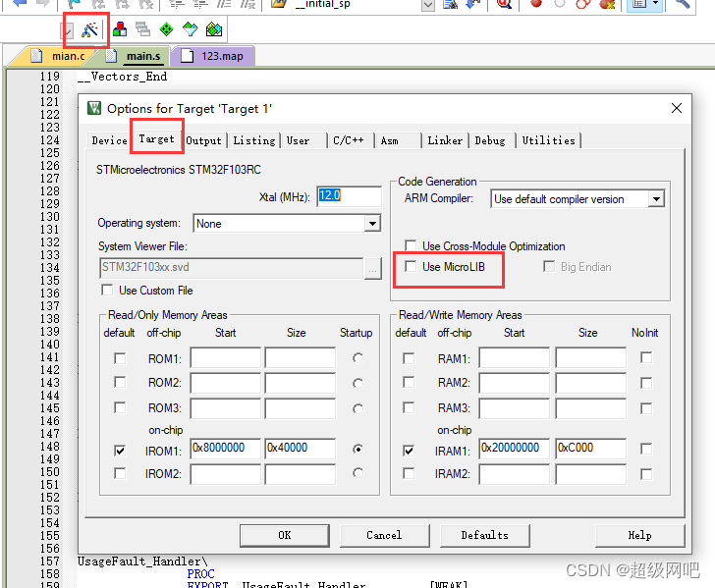This screenshot has width=715, height=588.
Task: Uncheck the IRAM1 default checkbox
Action: click(x=409, y=451)
